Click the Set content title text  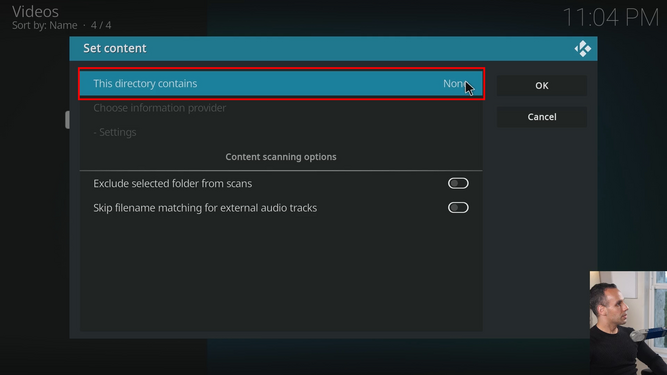(x=114, y=48)
